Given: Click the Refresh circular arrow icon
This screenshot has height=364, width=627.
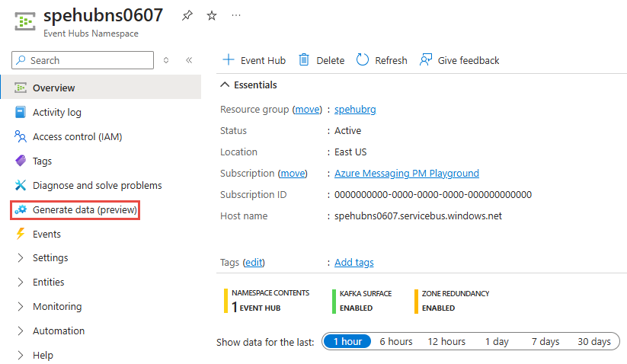Looking at the screenshot, I should (363, 60).
